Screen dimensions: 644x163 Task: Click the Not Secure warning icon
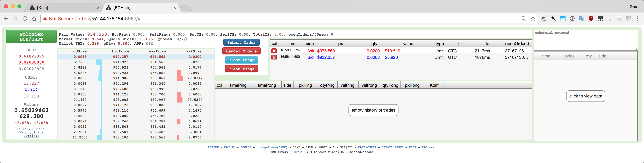click(x=45, y=19)
